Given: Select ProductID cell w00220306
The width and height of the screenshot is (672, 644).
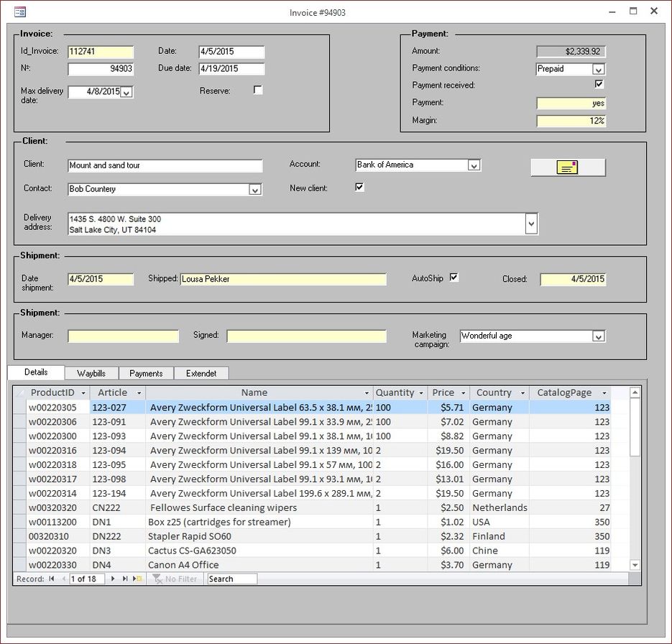Looking at the screenshot, I should 58,422.
